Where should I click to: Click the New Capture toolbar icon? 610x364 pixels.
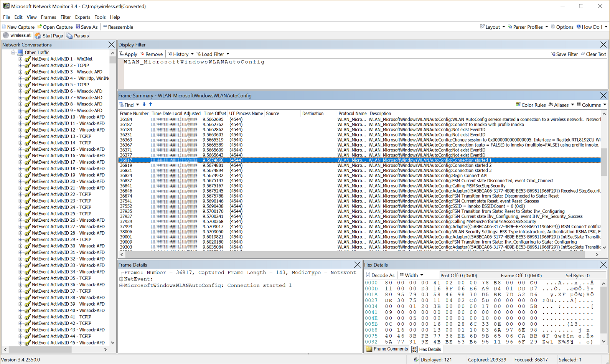coord(5,27)
